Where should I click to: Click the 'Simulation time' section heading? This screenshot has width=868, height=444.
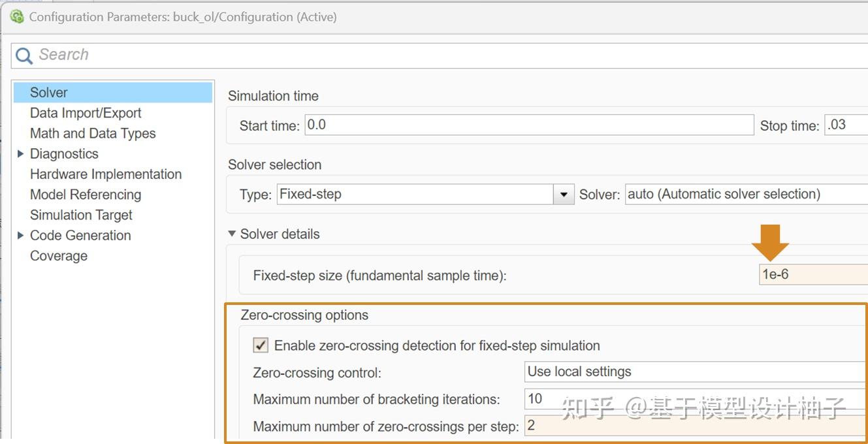(273, 96)
